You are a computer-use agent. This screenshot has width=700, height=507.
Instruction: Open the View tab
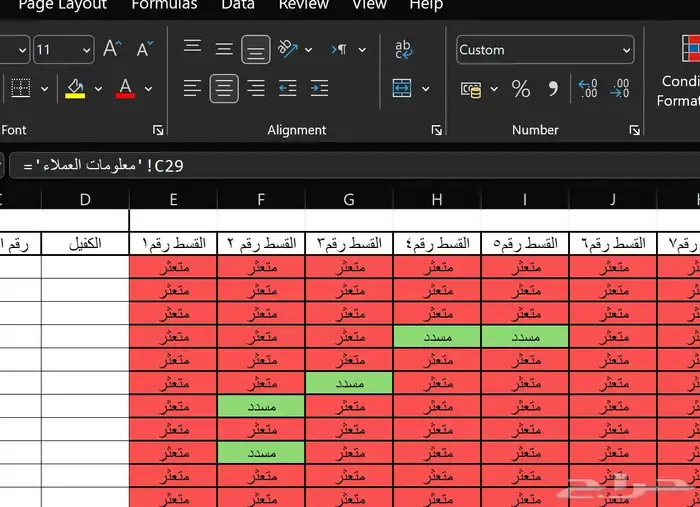[x=370, y=5]
